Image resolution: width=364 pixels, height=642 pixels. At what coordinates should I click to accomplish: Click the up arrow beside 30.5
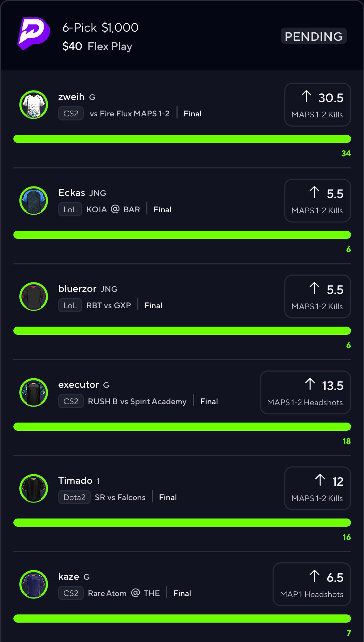click(306, 96)
